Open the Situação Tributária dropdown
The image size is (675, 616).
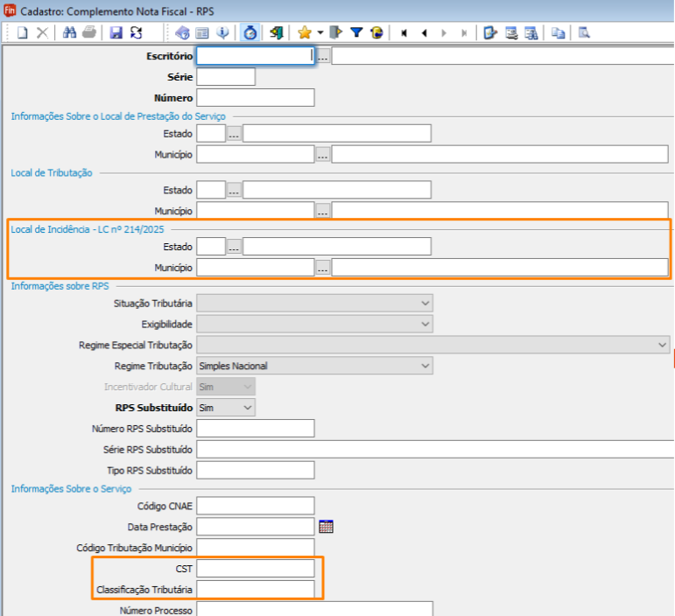click(425, 303)
